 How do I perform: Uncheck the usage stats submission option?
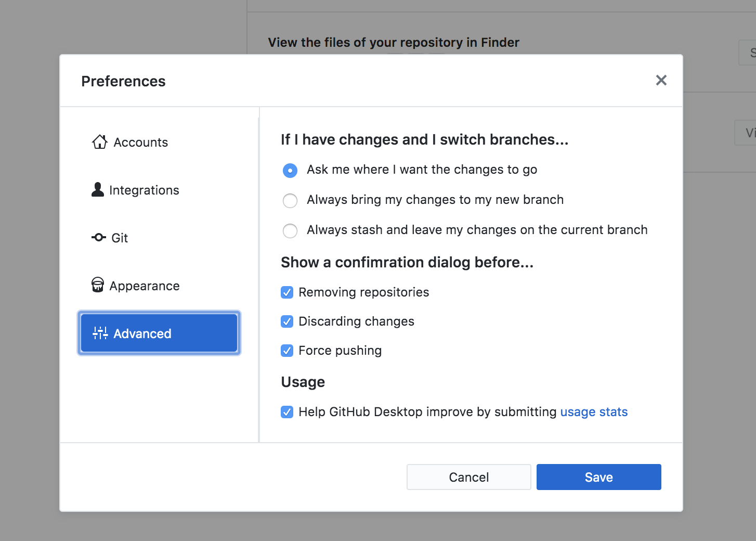pos(287,411)
